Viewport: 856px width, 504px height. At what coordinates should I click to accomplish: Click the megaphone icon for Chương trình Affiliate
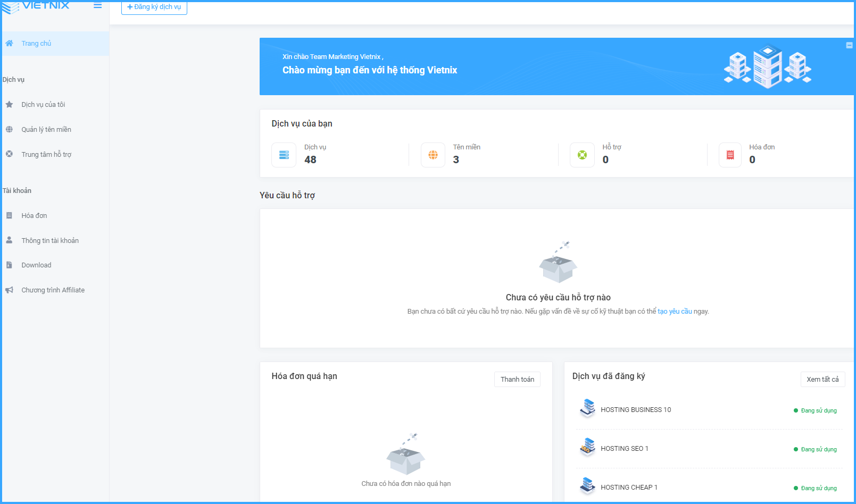pyautogui.click(x=9, y=290)
